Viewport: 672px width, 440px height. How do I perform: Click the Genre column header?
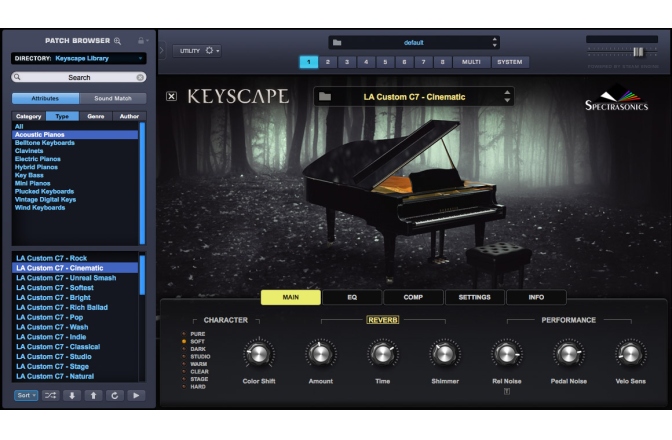point(96,116)
